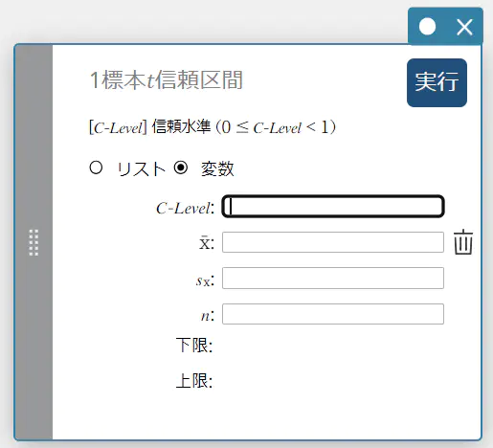
Task: Select the 変数 radio button
Action: [x=181, y=168]
